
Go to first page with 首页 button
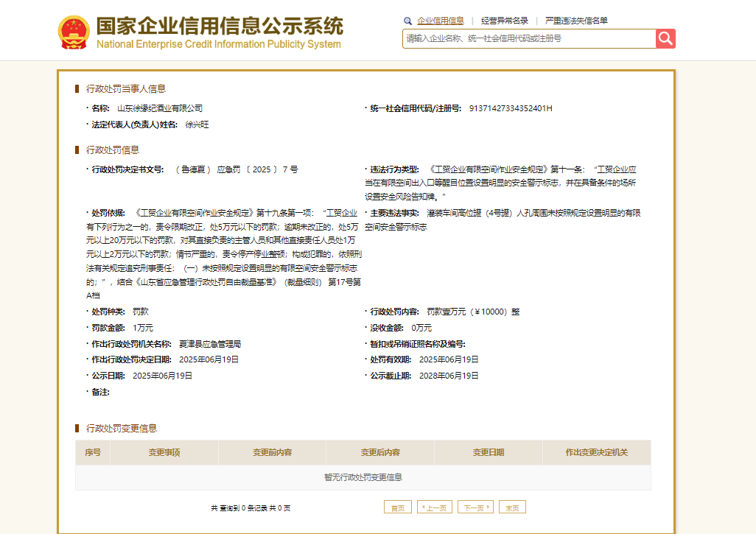tap(398, 507)
